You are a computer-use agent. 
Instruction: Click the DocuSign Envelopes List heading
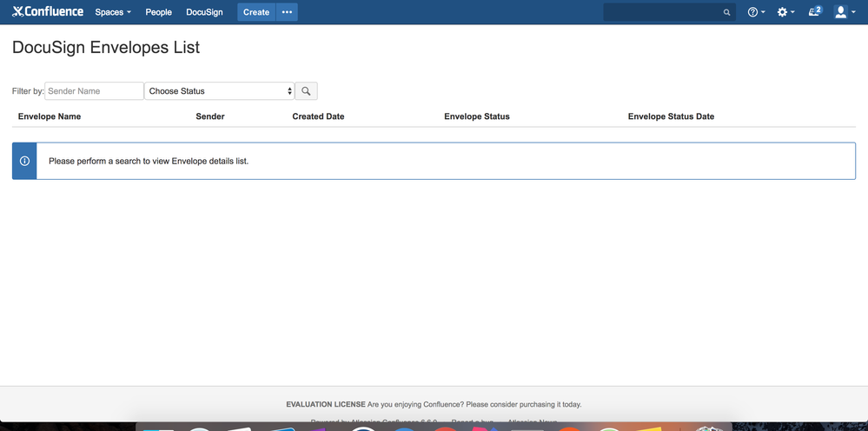pyautogui.click(x=106, y=48)
